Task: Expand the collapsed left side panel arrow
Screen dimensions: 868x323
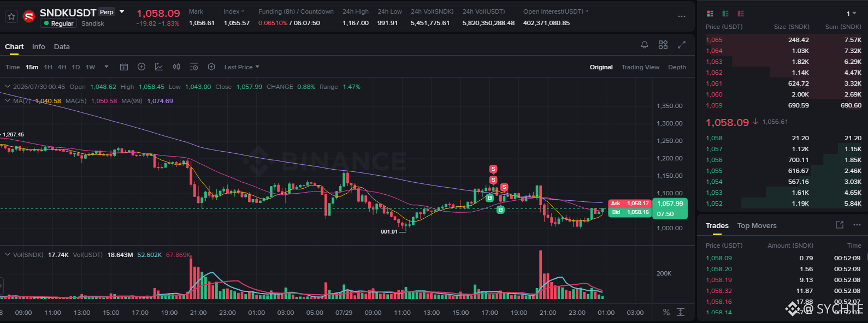Action: [2, 286]
